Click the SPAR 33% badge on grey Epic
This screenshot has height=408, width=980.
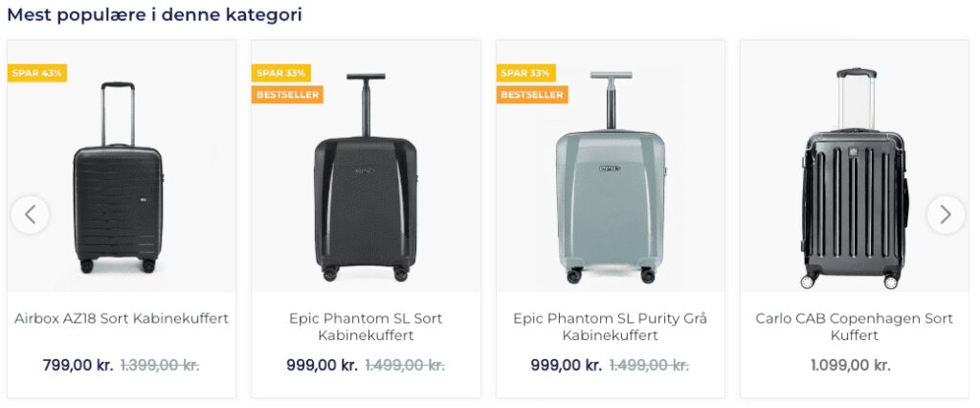coord(525,73)
